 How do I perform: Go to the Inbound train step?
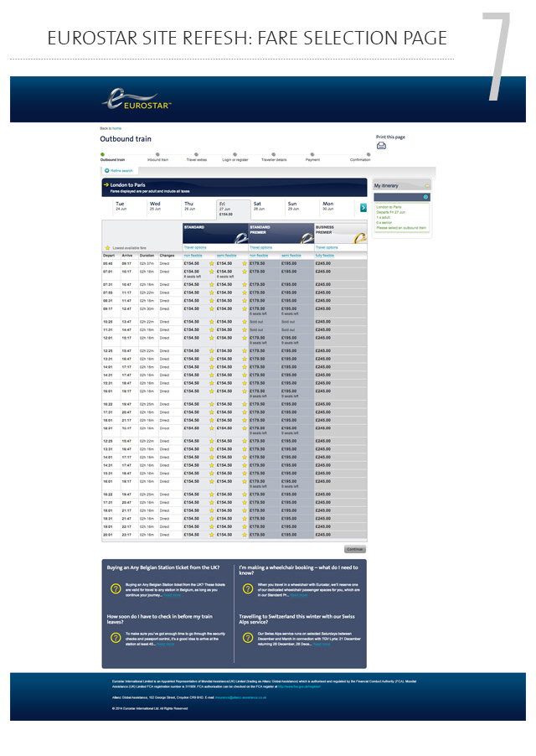click(157, 158)
